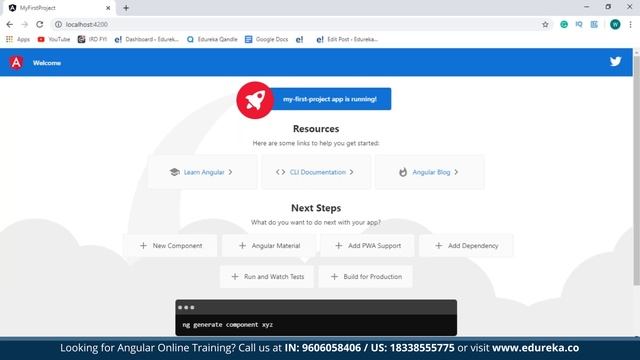Click the flame icon on Angular Blog
The width and height of the screenshot is (640, 360).
403,172
